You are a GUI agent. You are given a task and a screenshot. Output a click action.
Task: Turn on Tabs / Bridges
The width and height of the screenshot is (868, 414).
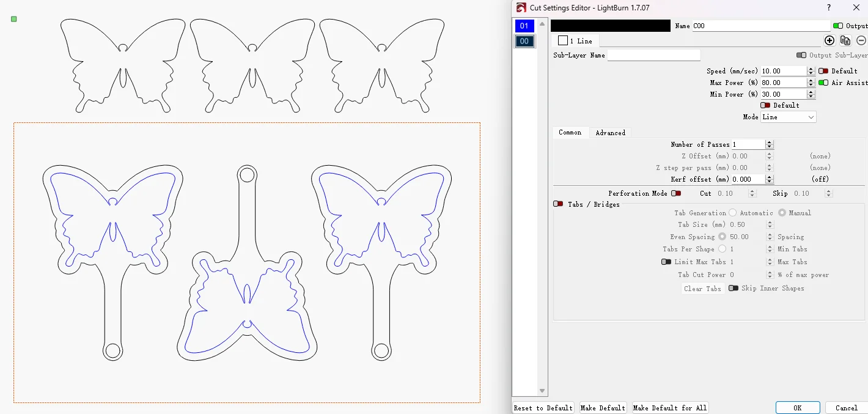(x=558, y=204)
